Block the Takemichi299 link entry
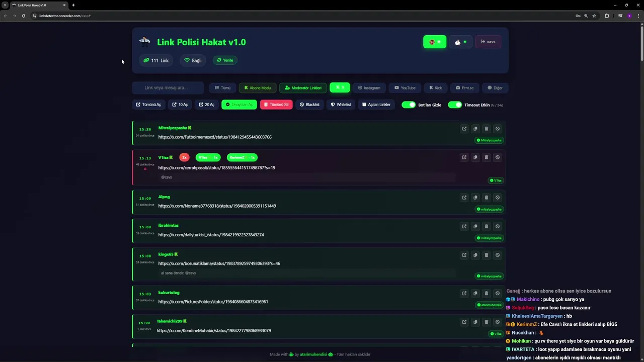This screenshot has height=362, width=644. click(x=497, y=322)
